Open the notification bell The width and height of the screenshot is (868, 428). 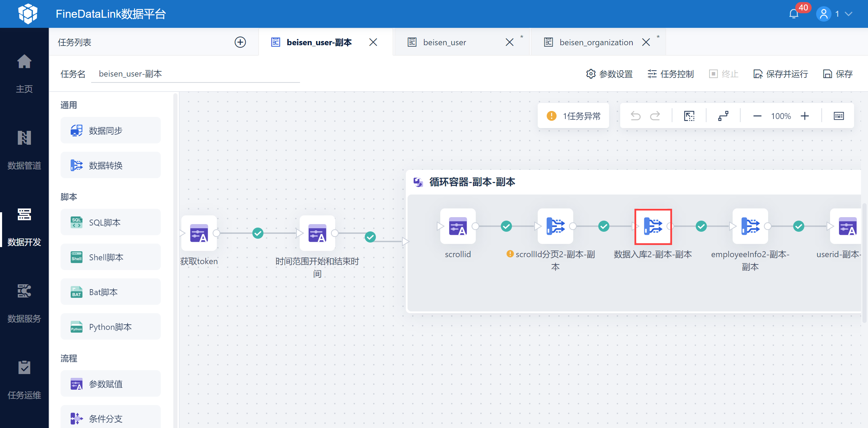click(794, 14)
